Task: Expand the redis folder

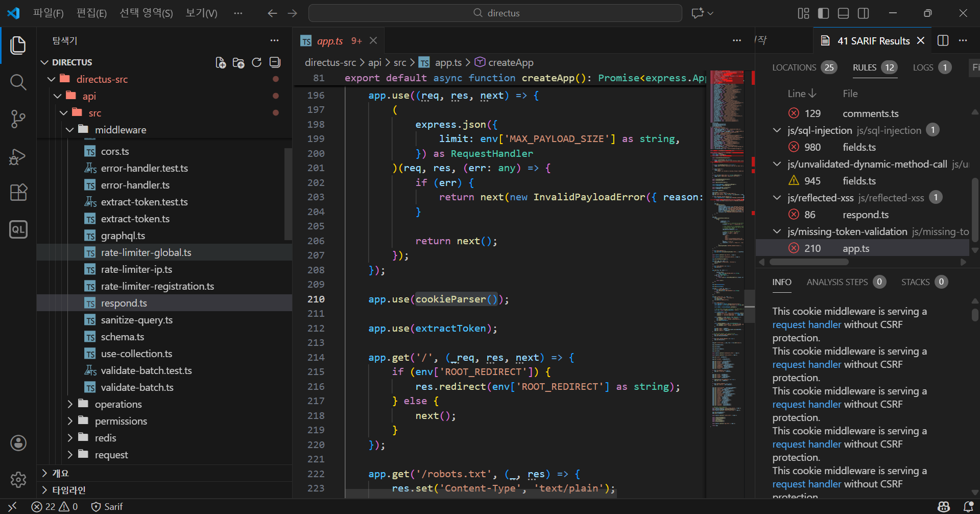Action: (x=70, y=438)
